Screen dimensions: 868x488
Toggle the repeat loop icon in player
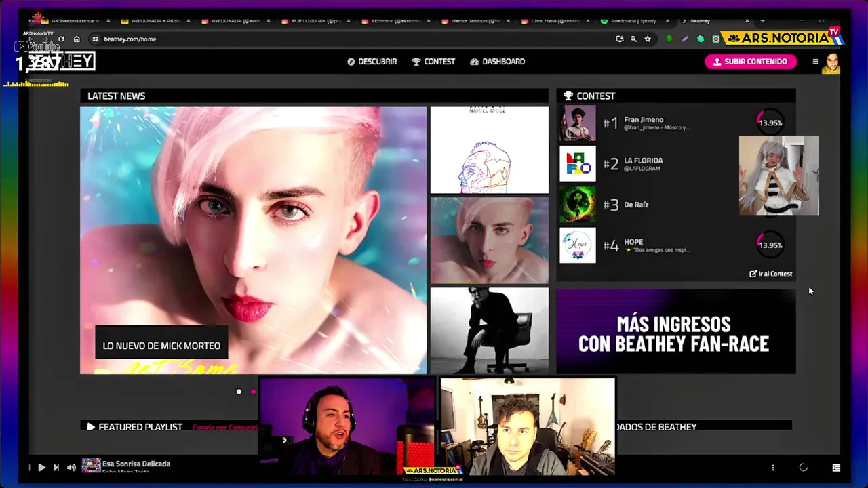coord(804,467)
